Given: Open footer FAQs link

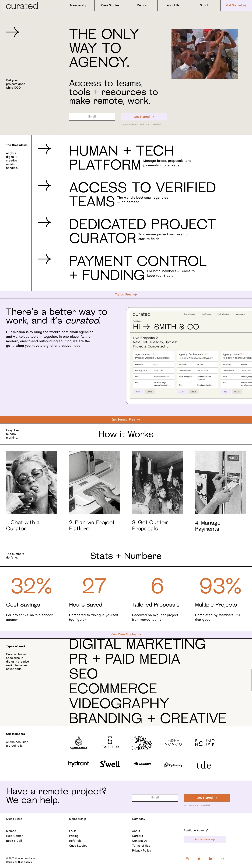Looking at the screenshot, I should point(73,831).
